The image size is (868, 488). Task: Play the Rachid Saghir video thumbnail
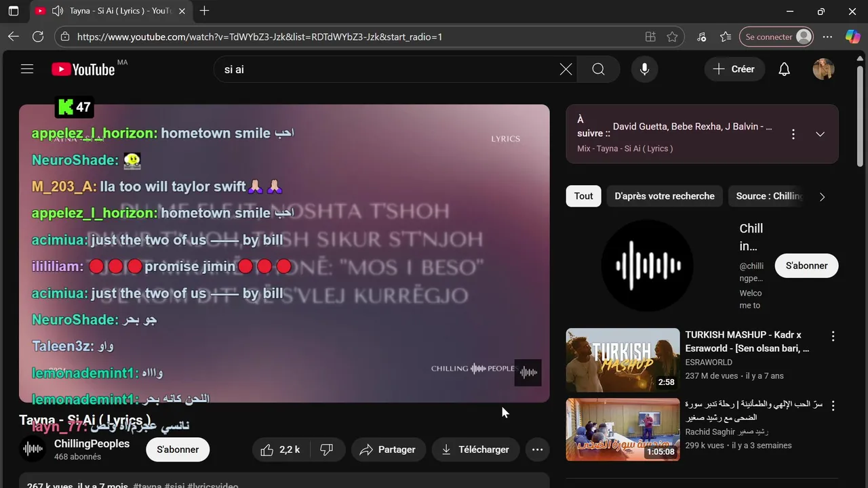(623, 430)
